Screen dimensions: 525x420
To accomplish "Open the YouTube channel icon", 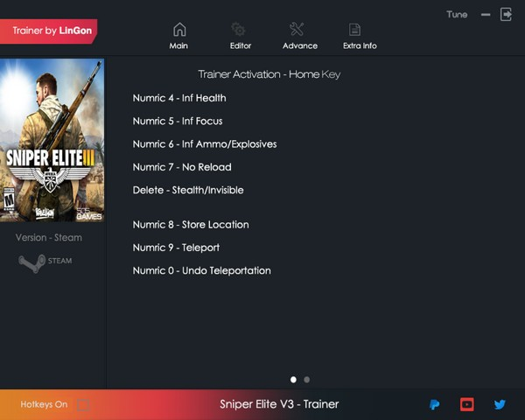I will tap(467, 404).
